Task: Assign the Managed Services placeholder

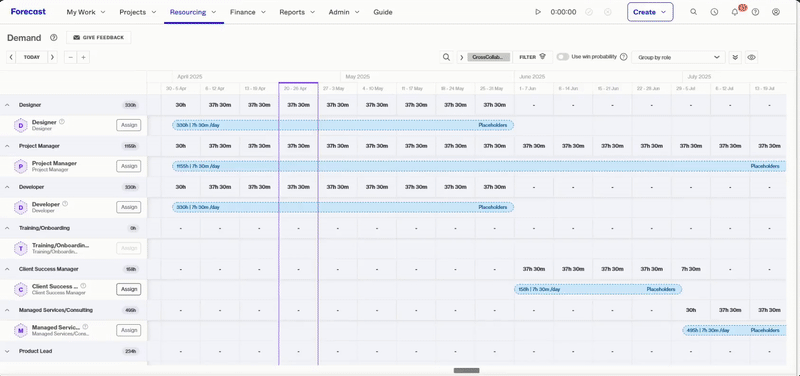Action: (x=129, y=330)
